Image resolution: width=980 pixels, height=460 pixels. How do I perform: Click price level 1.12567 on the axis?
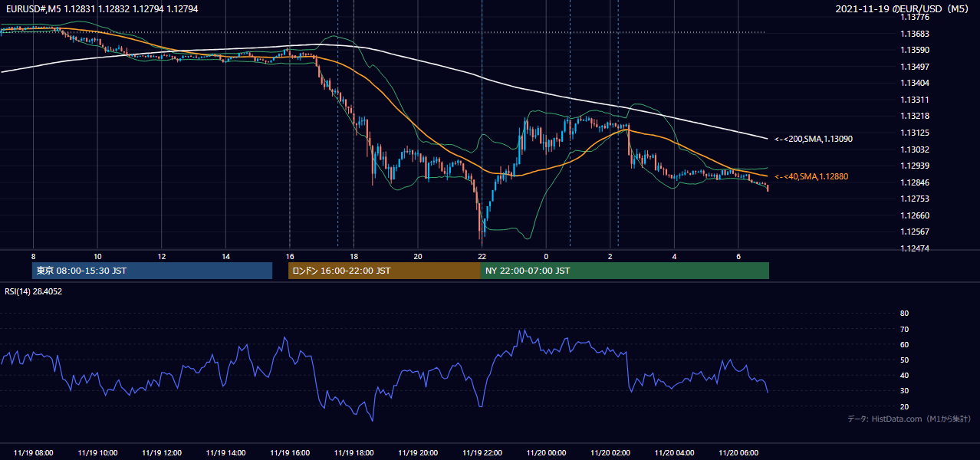[x=914, y=232]
